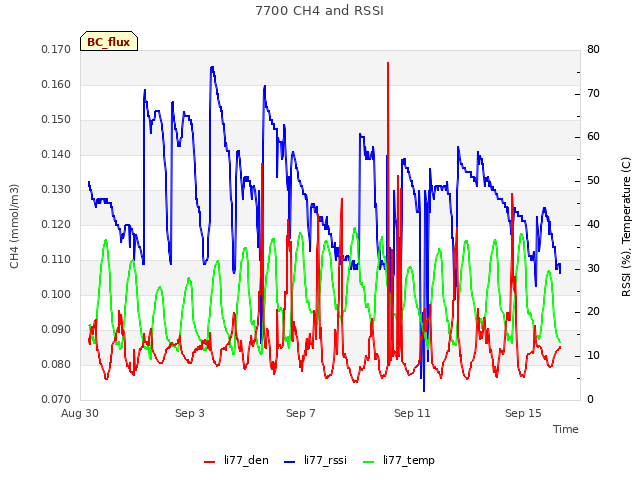Click the Sep 7 x-axis tick label

tap(301, 413)
